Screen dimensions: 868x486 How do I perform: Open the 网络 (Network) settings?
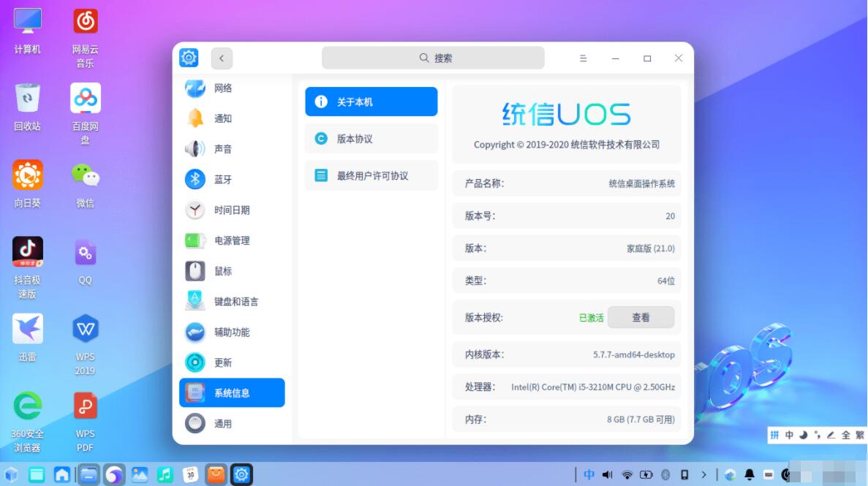point(232,88)
